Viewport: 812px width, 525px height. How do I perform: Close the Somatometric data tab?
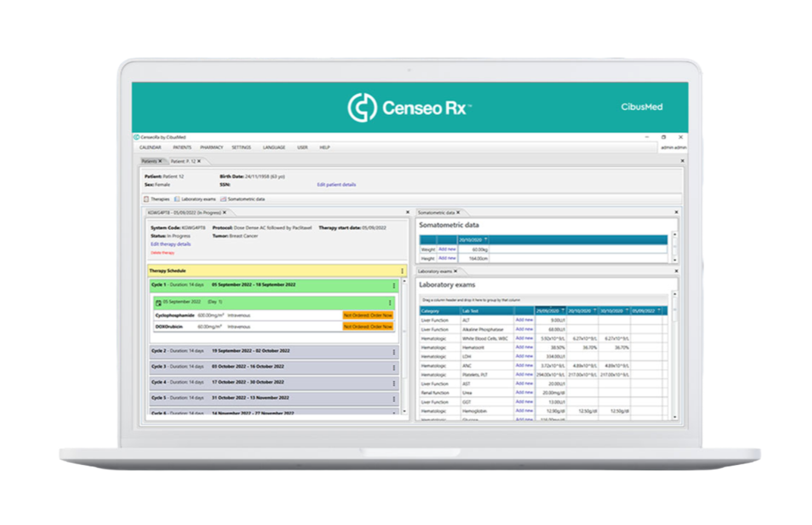[458, 213]
